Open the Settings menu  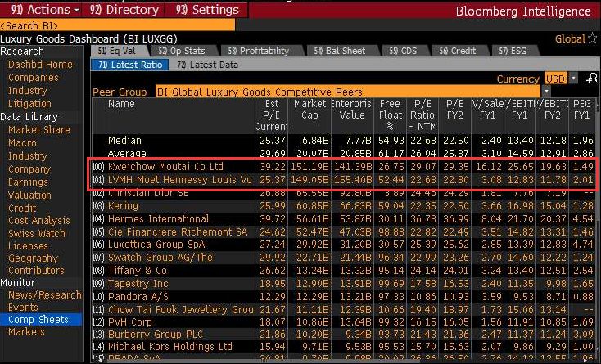[207, 10]
